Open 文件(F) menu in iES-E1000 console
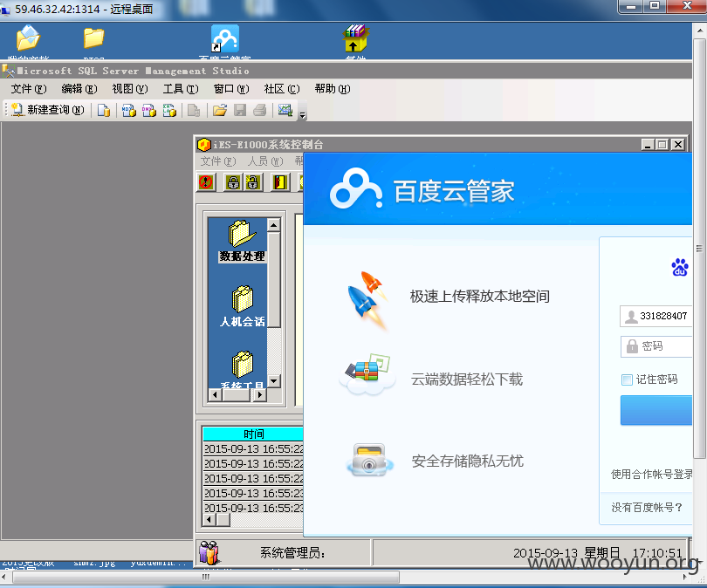Image resolution: width=707 pixels, height=588 pixels. point(218,161)
